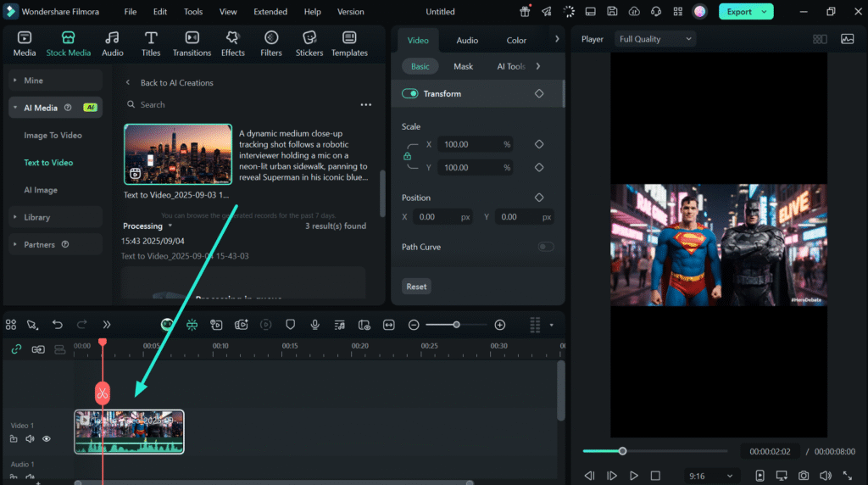Open the 9:16 aspect ratio dropdown

[x=711, y=476]
